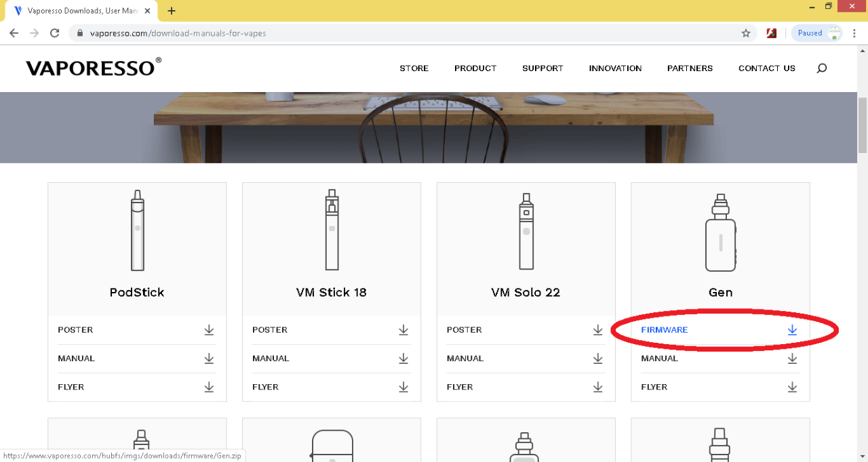Click the VM Stick 18 MANUAL download icon
The height and width of the screenshot is (462, 868).
tap(403, 358)
